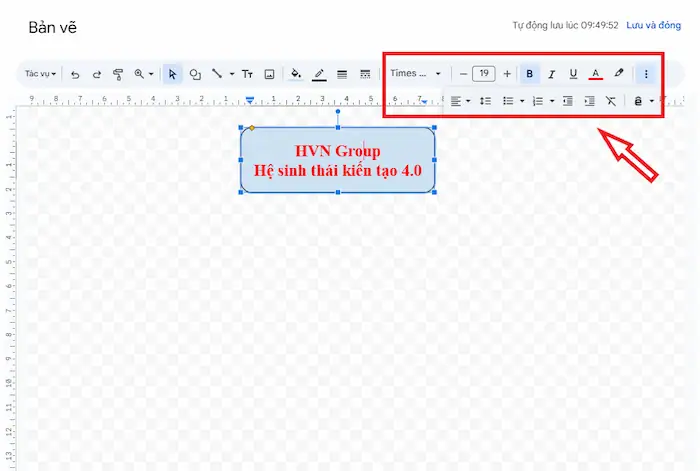Select the Text box tool
Screen dimensions: 700x471
[x=247, y=74]
